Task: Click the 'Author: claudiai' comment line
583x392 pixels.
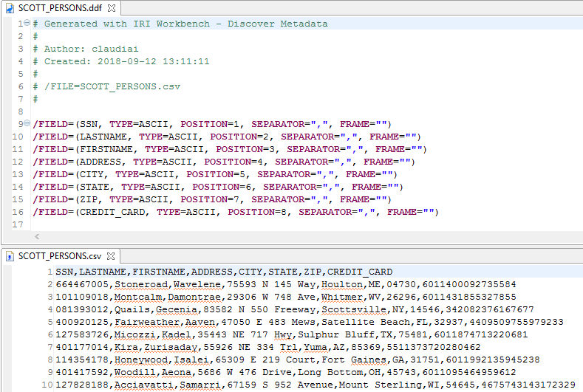Action: click(86, 49)
